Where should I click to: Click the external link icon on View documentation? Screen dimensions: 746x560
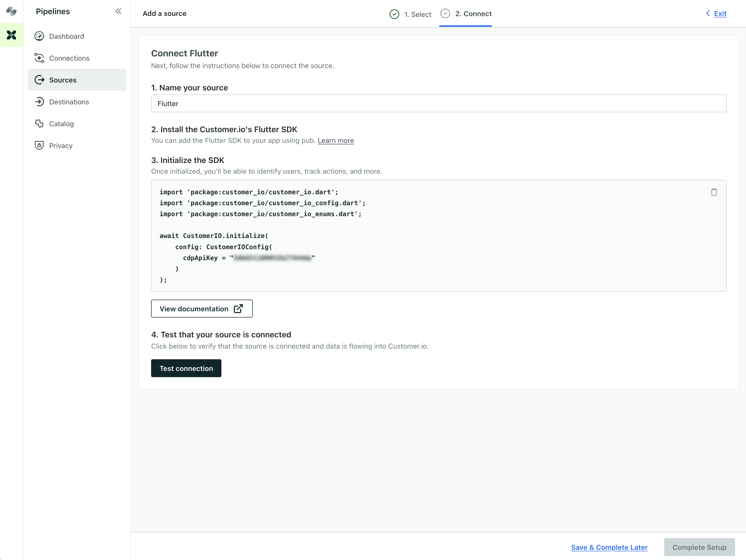[239, 309]
